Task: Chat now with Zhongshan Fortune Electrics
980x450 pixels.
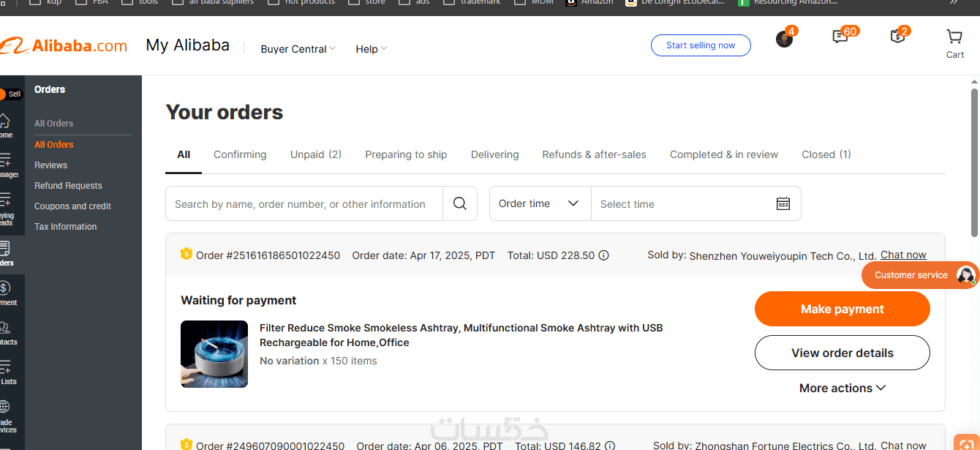Action: [x=903, y=445]
